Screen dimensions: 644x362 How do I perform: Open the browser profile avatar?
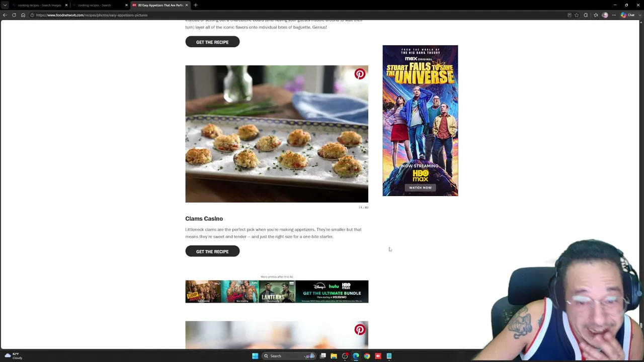[605, 15]
